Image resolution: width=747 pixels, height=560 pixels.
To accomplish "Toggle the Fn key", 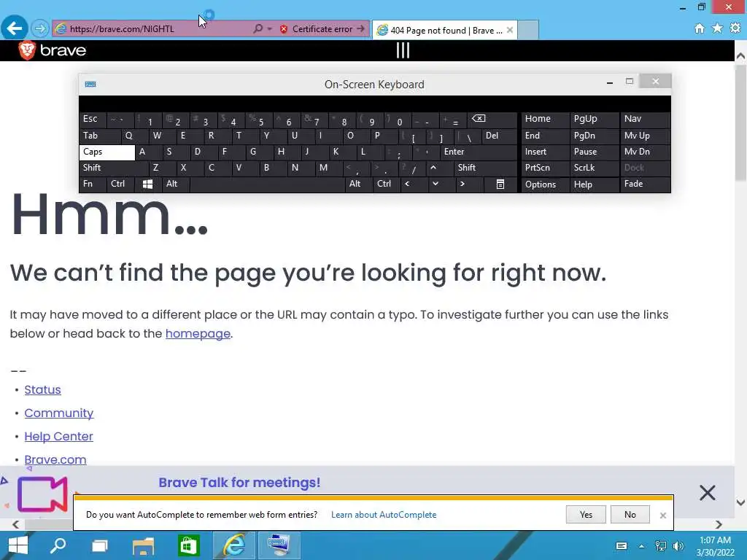I will point(93,184).
